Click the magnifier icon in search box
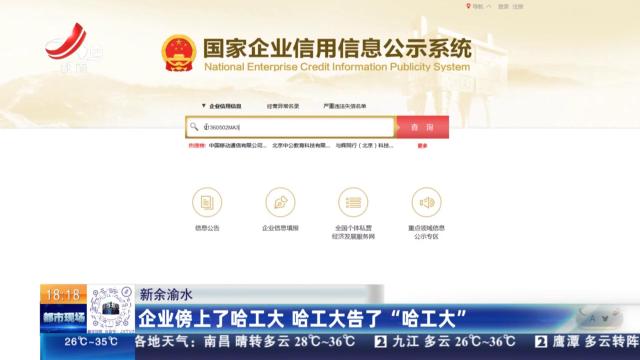640x360 pixels. point(194,127)
